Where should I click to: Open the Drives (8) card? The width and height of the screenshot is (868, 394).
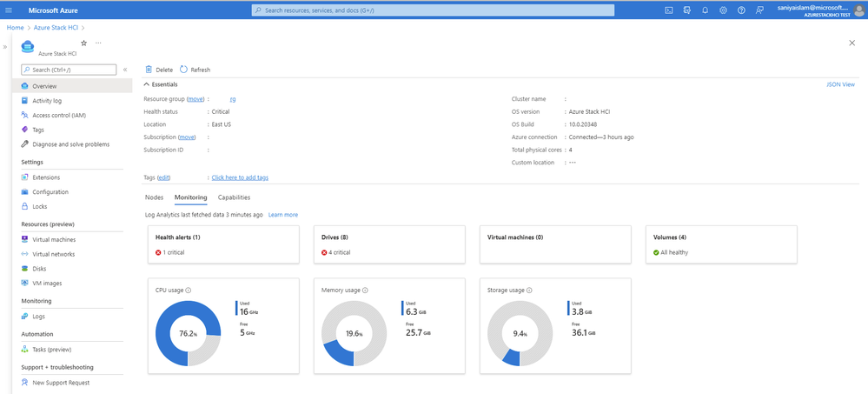(x=389, y=244)
